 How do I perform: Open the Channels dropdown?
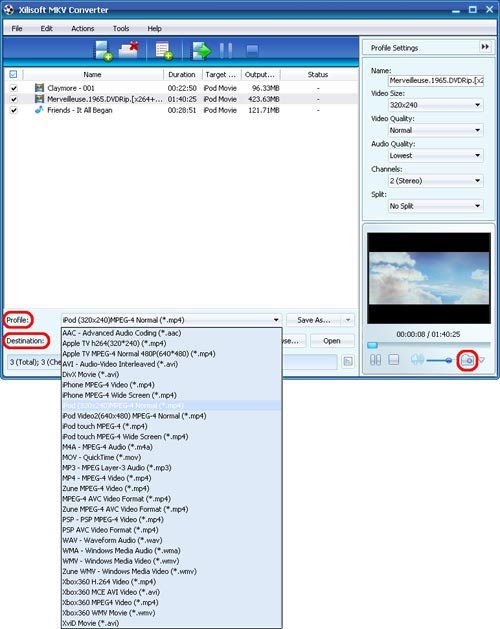tap(435, 181)
